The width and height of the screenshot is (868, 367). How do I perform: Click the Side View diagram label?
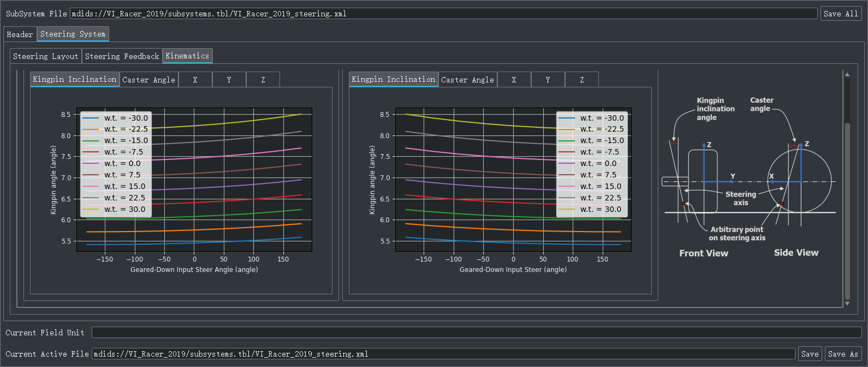[796, 252]
